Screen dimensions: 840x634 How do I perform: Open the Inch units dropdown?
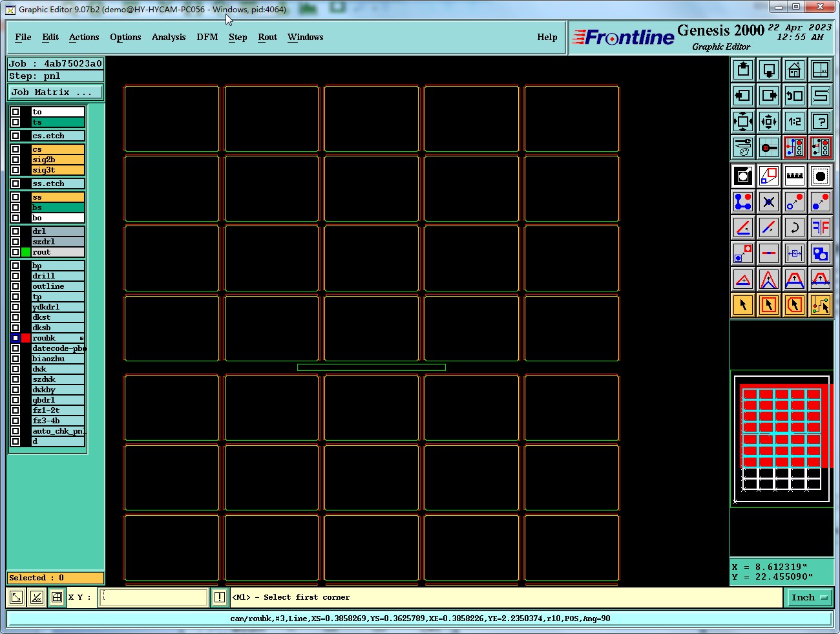(x=809, y=598)
